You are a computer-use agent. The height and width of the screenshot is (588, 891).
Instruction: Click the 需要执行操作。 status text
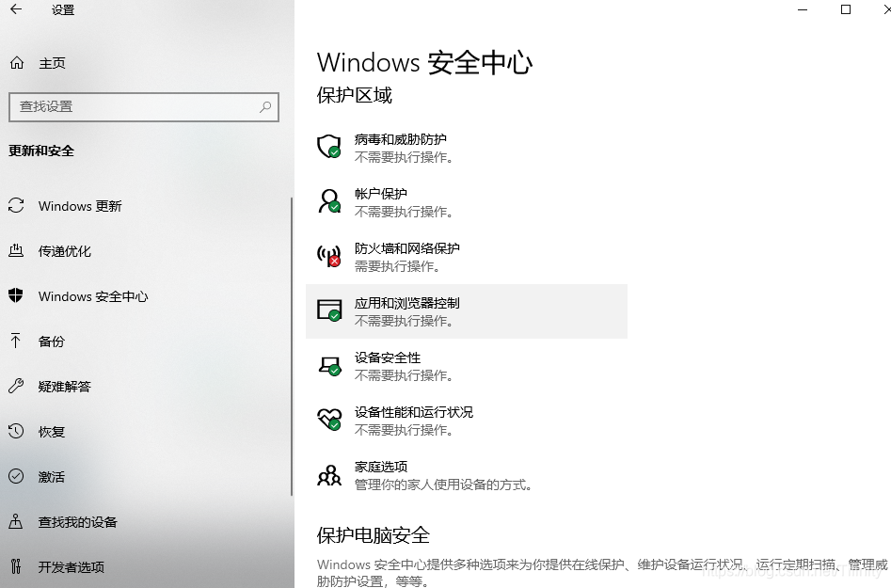[x=397, y=266]
